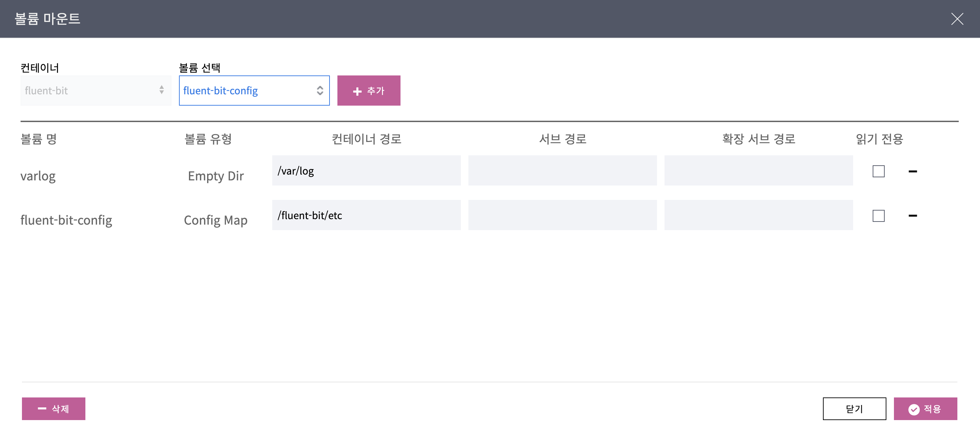980x441 pixels.
Task: Edit the /var/log container path field
Action: 366,170
